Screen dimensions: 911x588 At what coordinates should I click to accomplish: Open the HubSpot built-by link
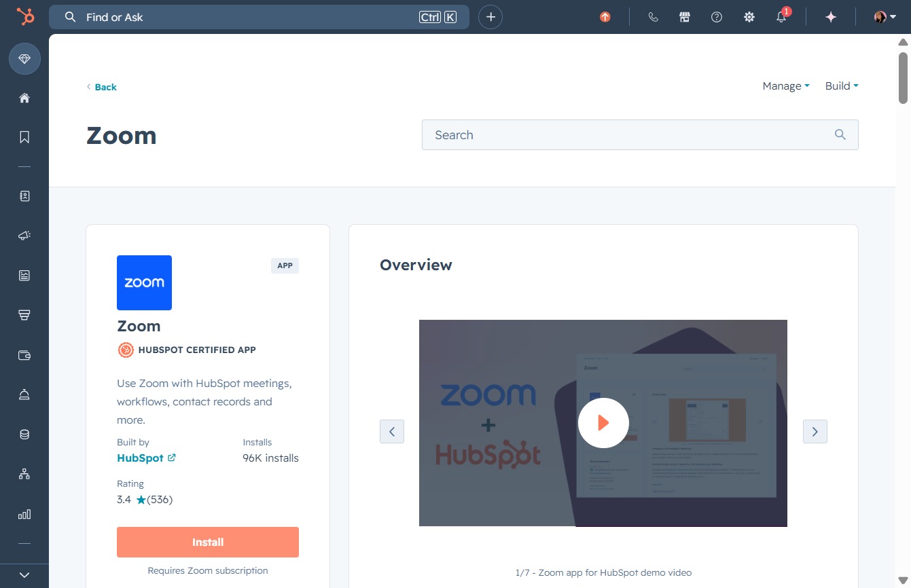(x=146, y=458)
